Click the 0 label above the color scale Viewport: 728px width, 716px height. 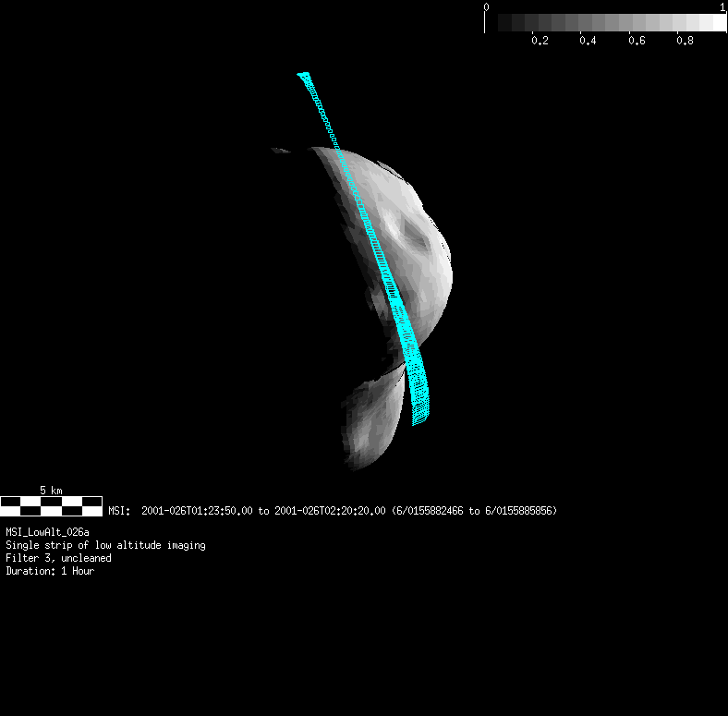point(486,7)
